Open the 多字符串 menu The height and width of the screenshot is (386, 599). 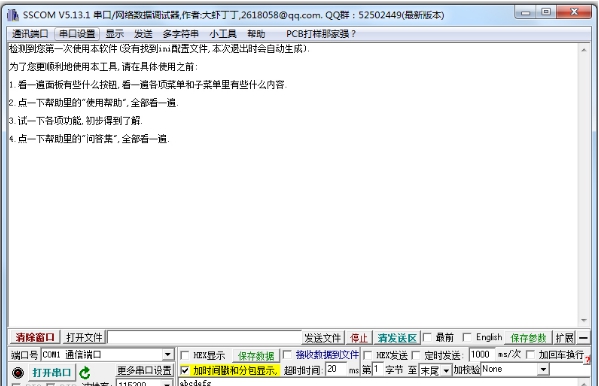tap(180, 34)
